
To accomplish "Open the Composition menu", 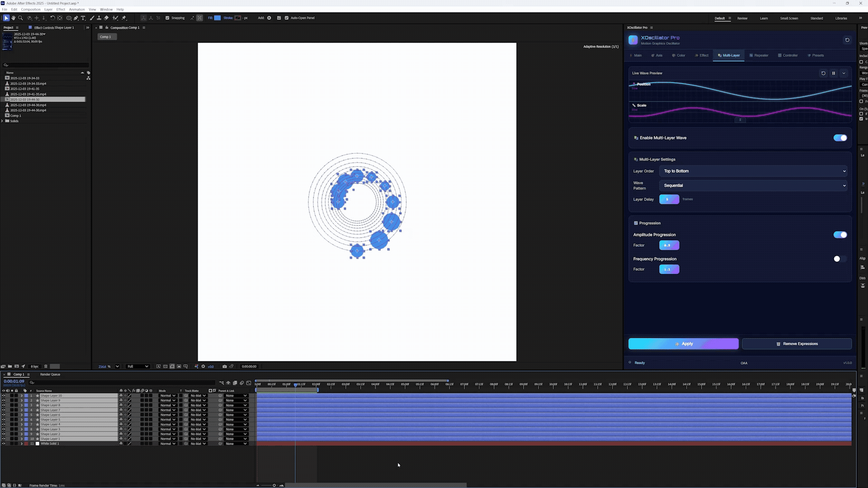I will [x=31, y=9].
